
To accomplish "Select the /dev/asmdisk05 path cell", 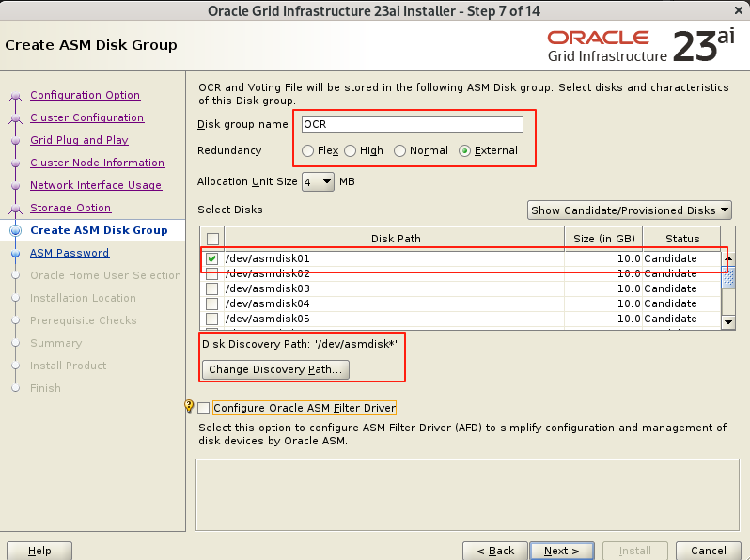I will 394,319.
